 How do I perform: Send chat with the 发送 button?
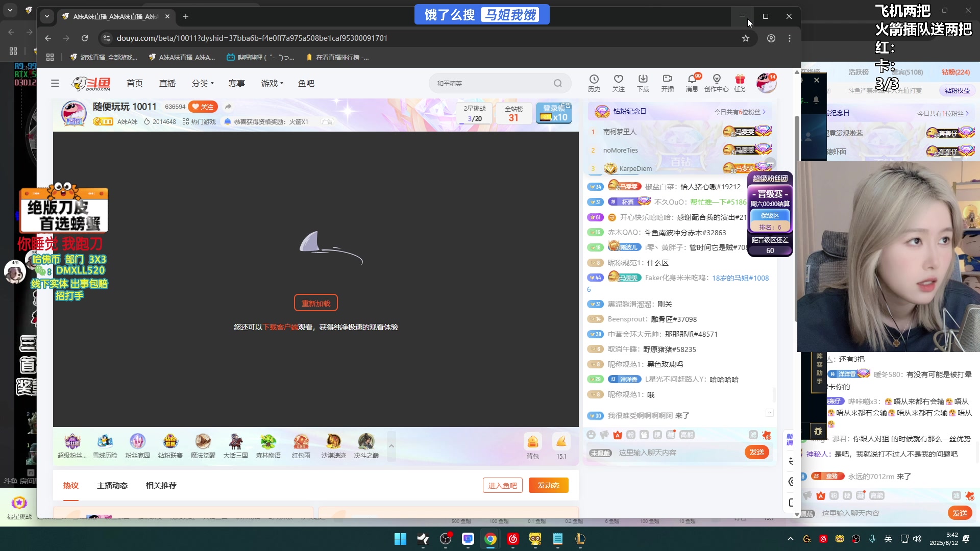point(757,452)
